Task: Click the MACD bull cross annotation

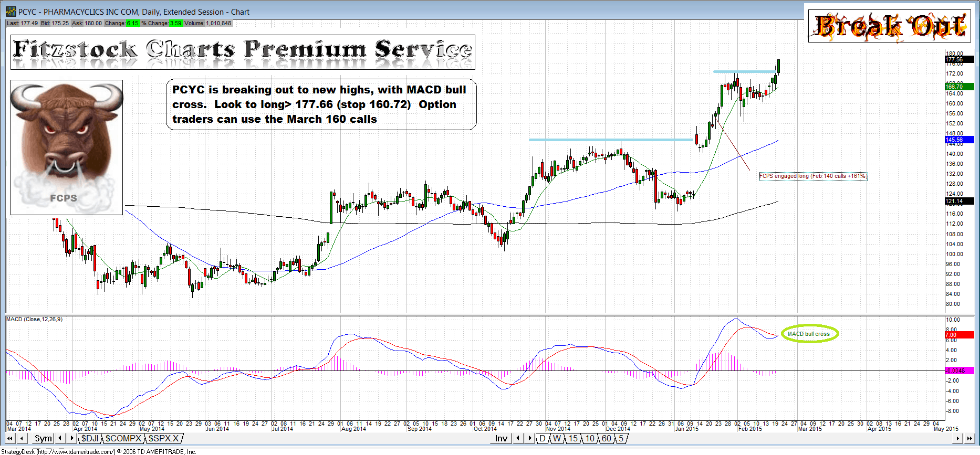Action: (809, 334)
